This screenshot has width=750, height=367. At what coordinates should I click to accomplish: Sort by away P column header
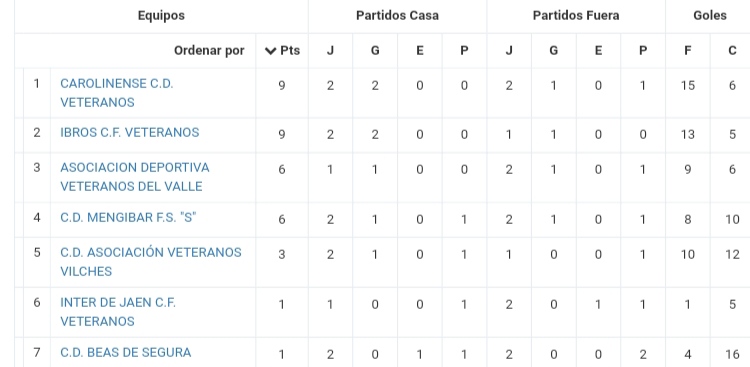click(x=643, y=51)
